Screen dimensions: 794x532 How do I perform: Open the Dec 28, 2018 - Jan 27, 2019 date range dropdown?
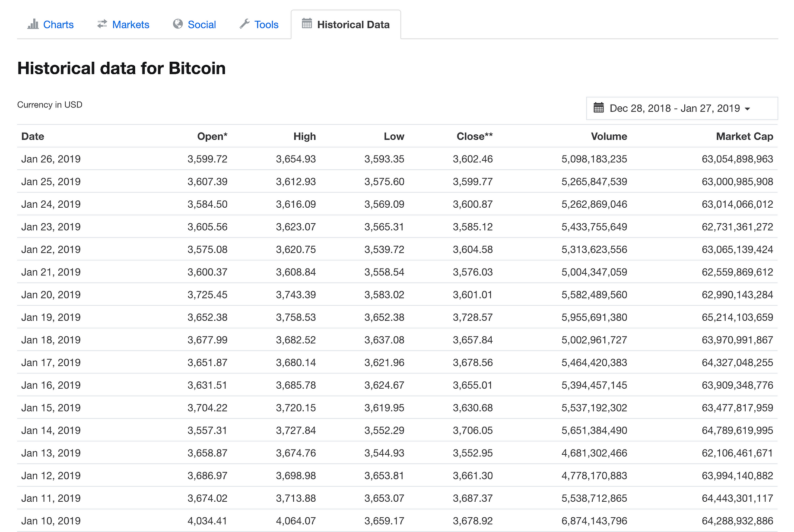tap(682, 108)
